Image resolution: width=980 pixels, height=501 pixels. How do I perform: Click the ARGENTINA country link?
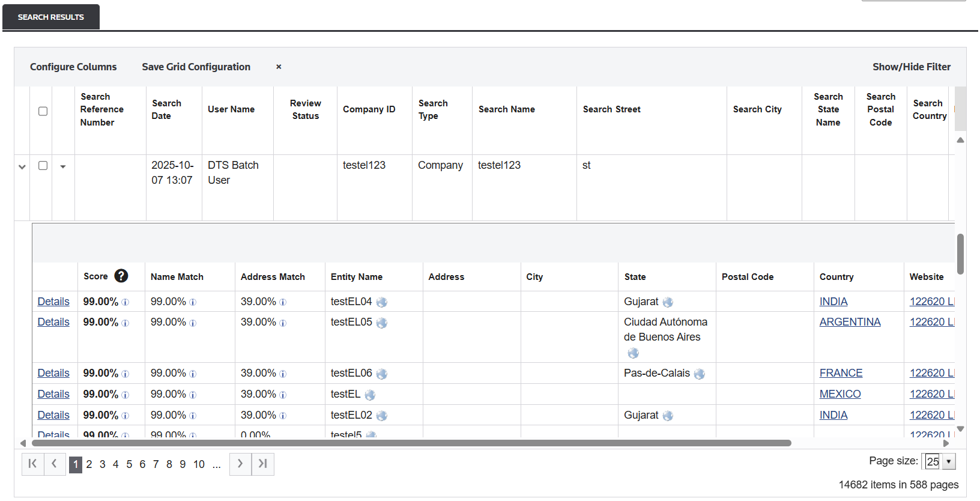click(850, 322)
